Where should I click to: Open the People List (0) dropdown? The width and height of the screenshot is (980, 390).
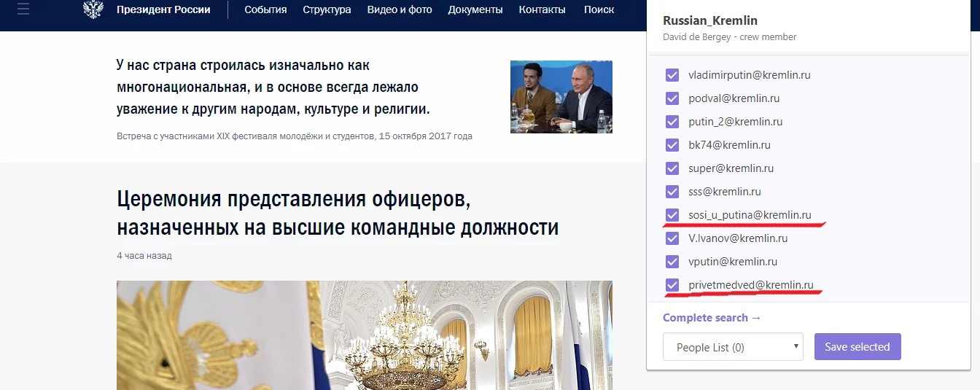point(733,347)
